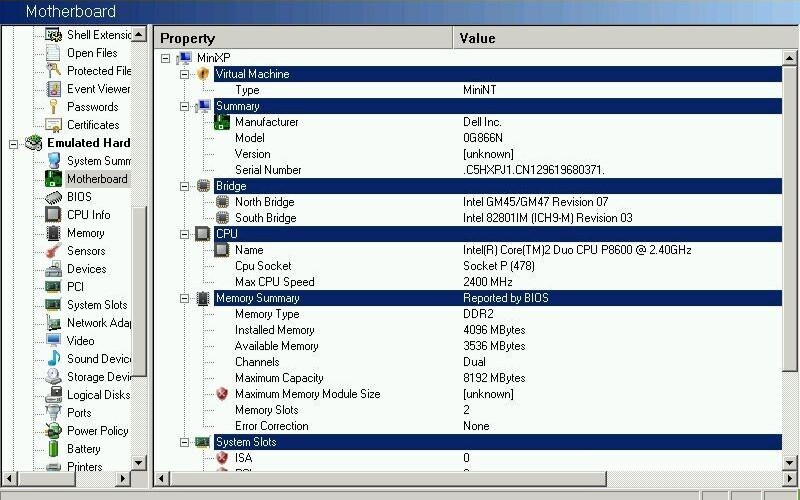This screenshot has height=500, width=800.
Task: Click the BIOS chip icon in sidebar
Action: click(x=53, y=197)
